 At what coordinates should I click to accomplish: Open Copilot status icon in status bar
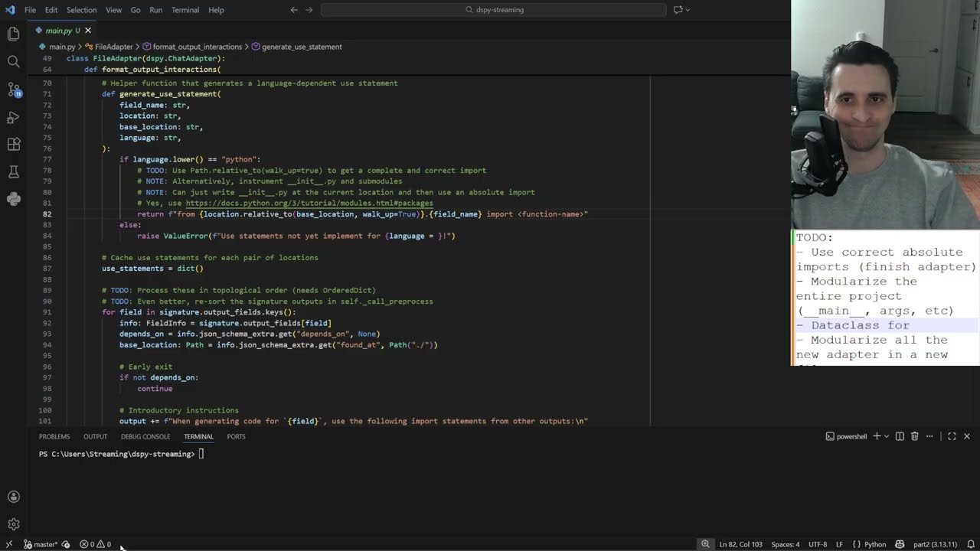coord(900,544)
